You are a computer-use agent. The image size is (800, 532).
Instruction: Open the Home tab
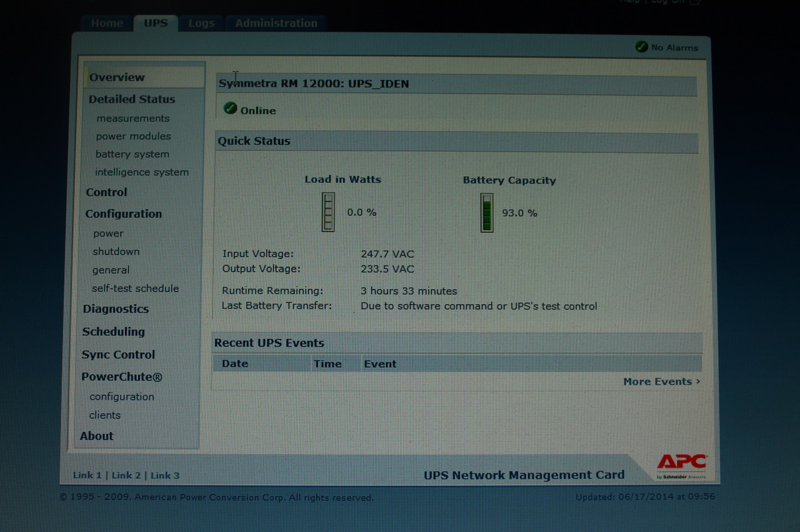point(107,23)
